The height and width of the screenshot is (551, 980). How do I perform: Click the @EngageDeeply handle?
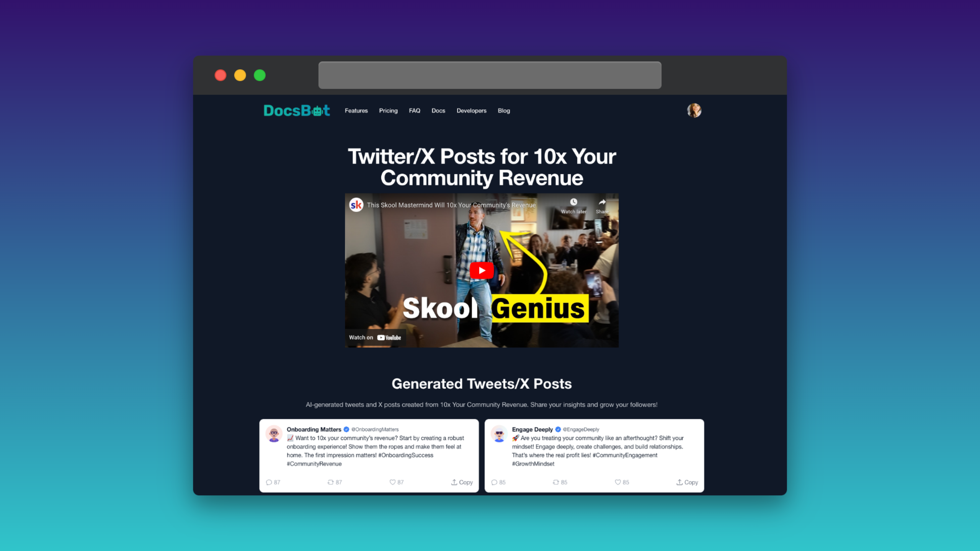point(581,429)
